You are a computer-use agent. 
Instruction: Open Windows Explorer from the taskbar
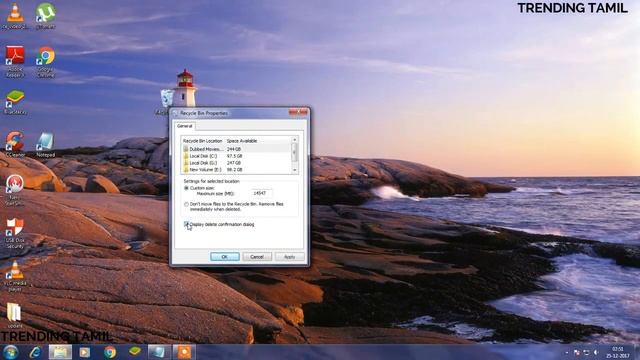pos(60,352)
